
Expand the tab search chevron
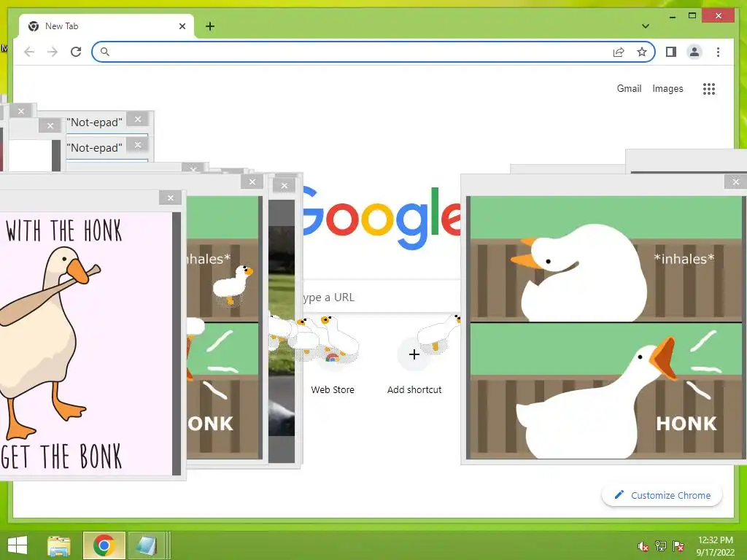(x=646, y=26)
